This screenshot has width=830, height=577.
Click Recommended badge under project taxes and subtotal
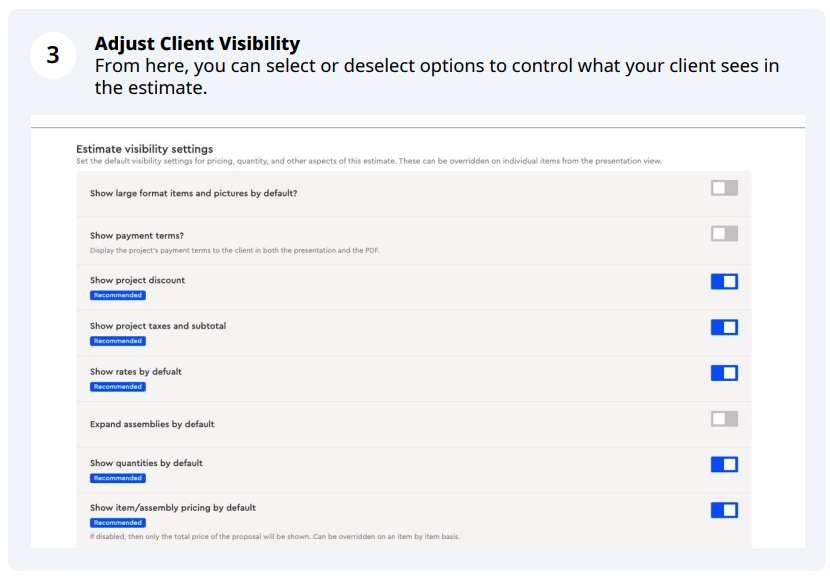(118, 341)
